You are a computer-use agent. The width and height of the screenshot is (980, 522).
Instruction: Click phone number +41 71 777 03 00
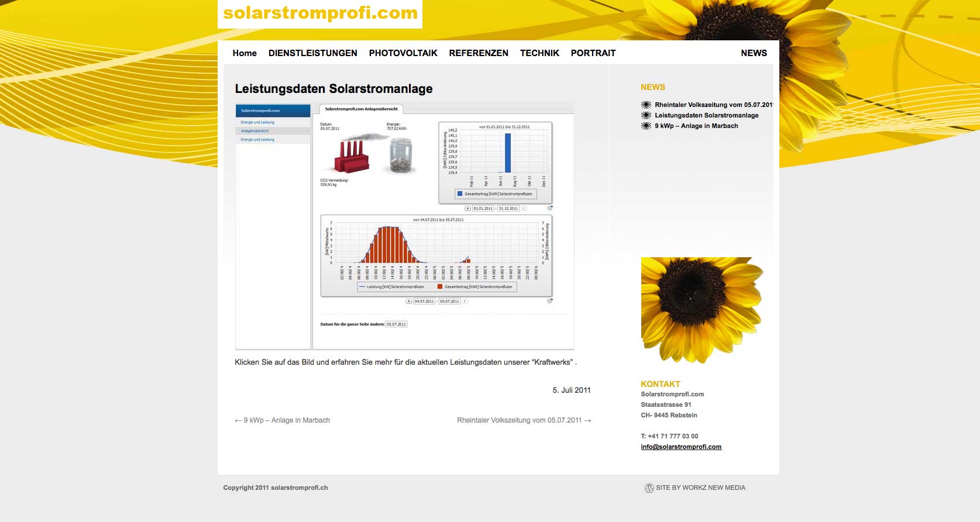click(673, 437)
